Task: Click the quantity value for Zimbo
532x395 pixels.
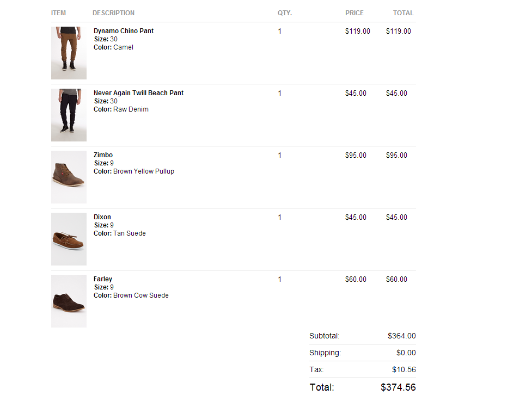Action: [x=280, y=155]
